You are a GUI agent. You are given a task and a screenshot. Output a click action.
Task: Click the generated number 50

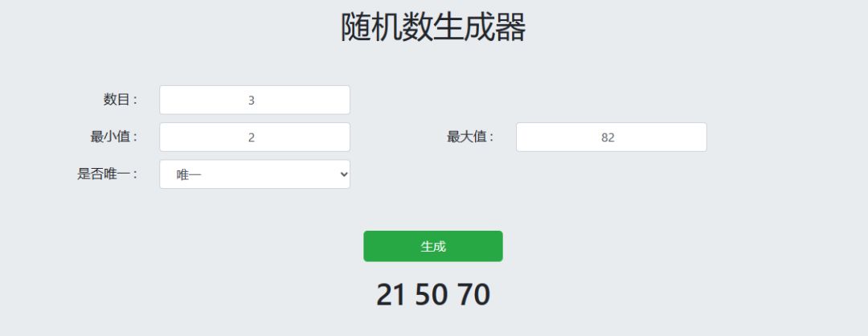point(432,295)
